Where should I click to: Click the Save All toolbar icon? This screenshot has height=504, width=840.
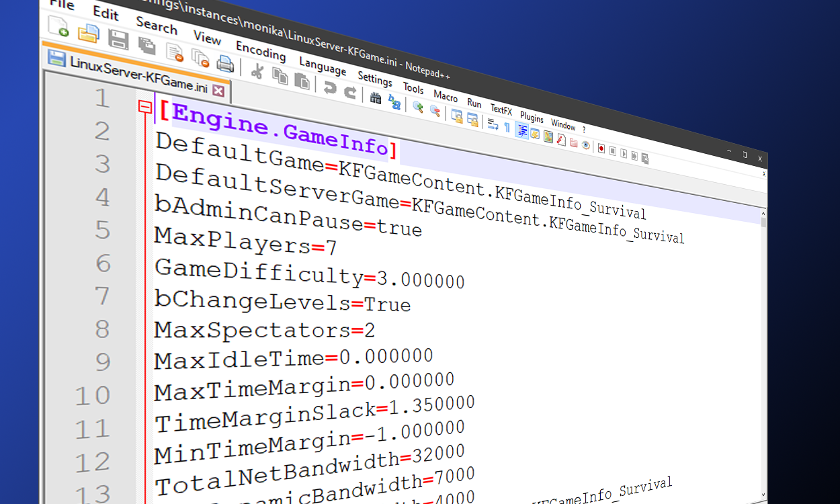pyautogui.click(x=147, y=45)
